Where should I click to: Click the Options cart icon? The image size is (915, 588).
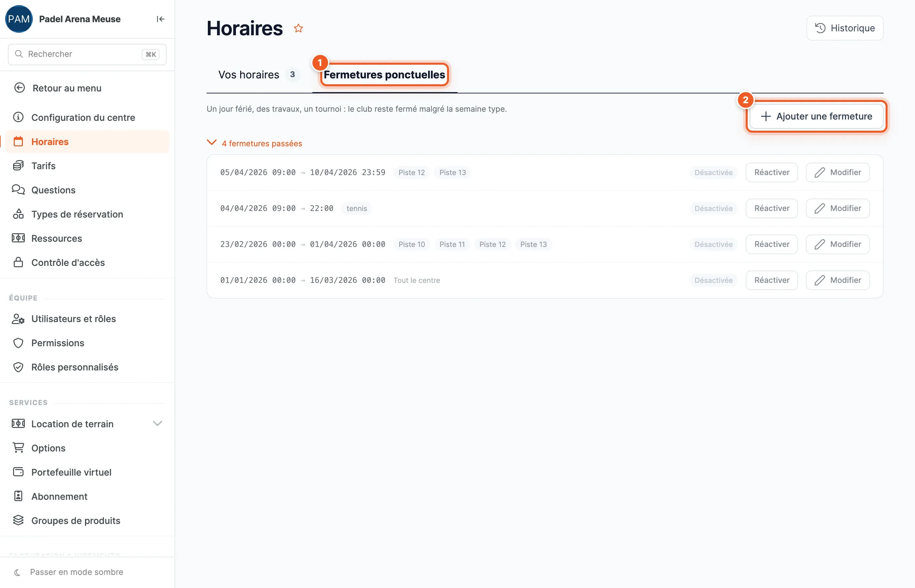point(18,448)
